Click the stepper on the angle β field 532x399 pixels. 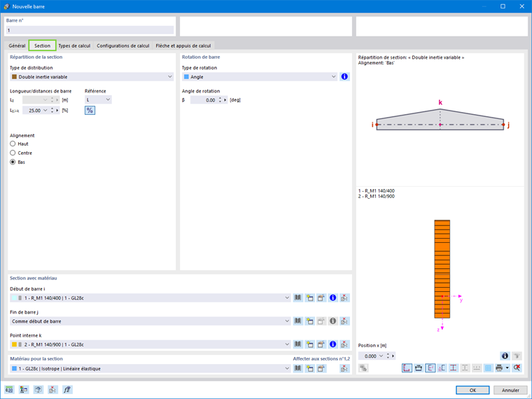(220, 99)
